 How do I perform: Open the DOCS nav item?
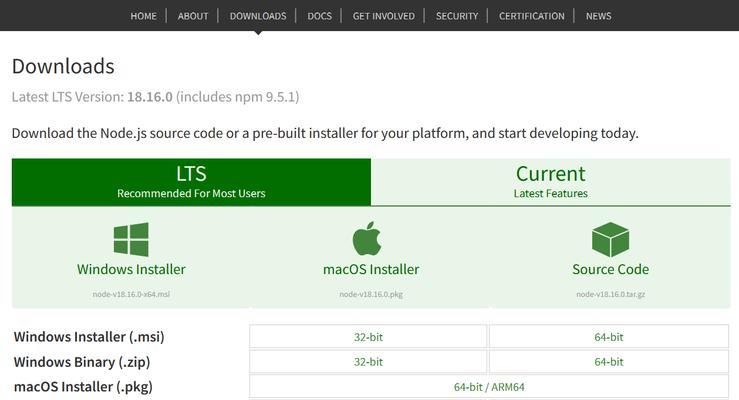320,16
